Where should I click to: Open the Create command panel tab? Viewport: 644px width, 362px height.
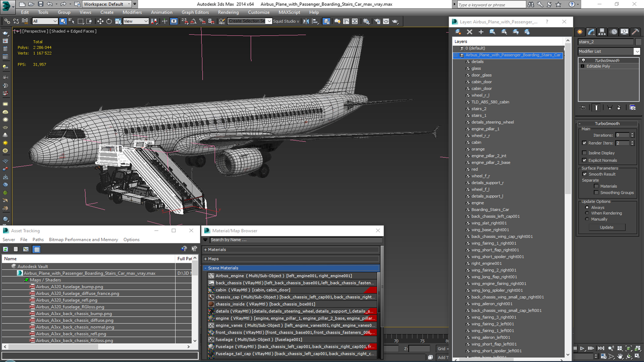(x=580, y=32)
